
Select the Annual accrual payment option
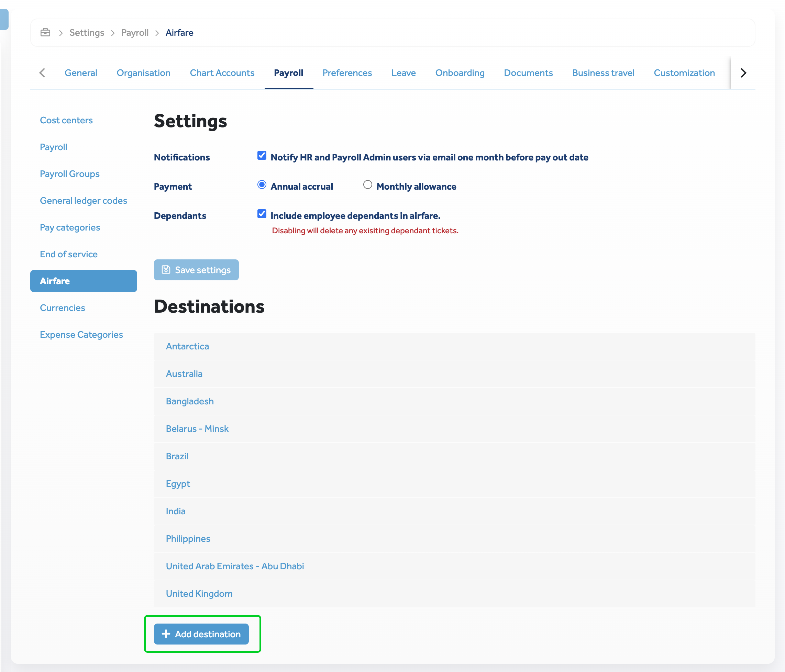[262, 185]
